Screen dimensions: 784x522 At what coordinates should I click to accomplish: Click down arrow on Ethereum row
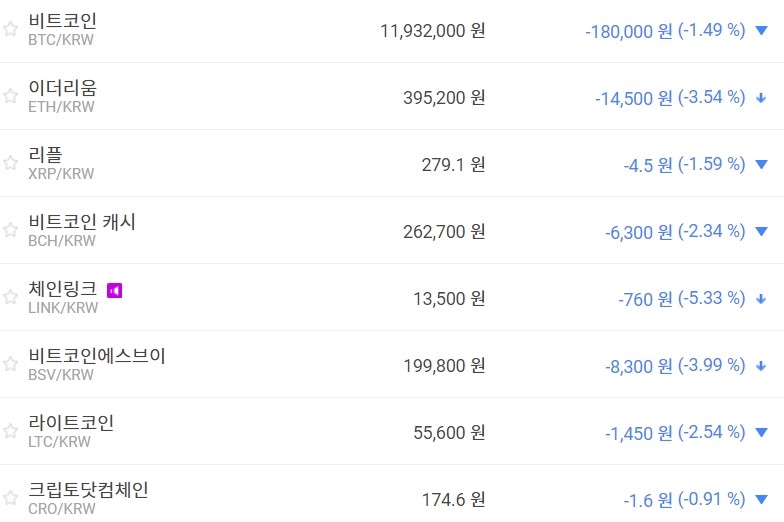pyautogui.click(x=761, y=98)
